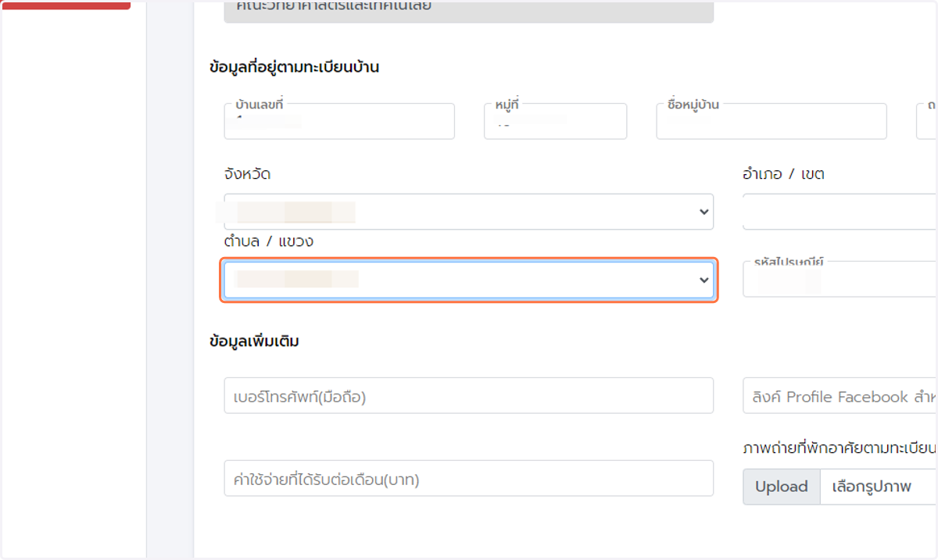Viewport: 938px width, 560px height.
Task: Click the บ้านเลขที่ input field
Action: coord(339,121)
